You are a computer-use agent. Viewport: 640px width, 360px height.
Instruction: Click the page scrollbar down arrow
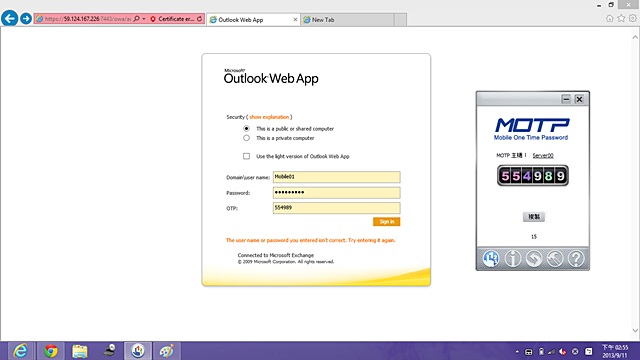(x=635, y=331)
